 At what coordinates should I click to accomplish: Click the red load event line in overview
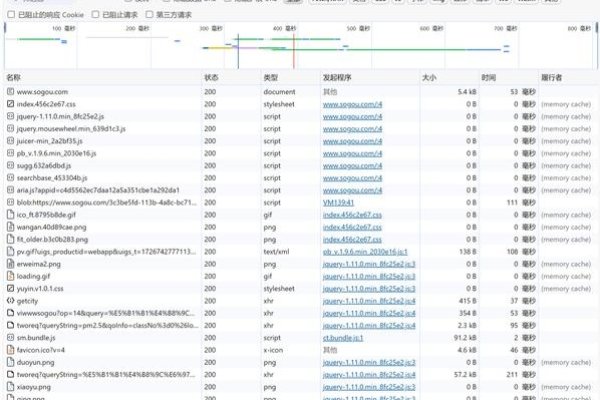[293, 51]
